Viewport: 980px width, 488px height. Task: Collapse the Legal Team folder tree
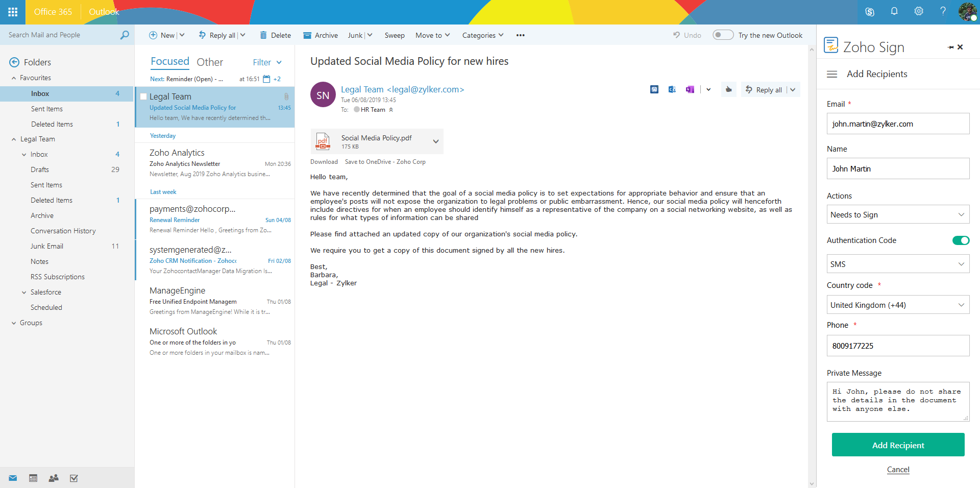tap(14, 139)
